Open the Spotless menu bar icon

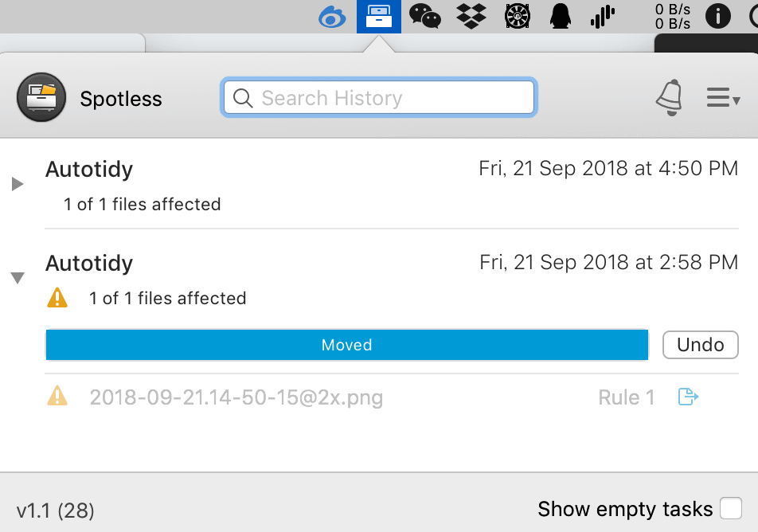(x=378, y=17)
